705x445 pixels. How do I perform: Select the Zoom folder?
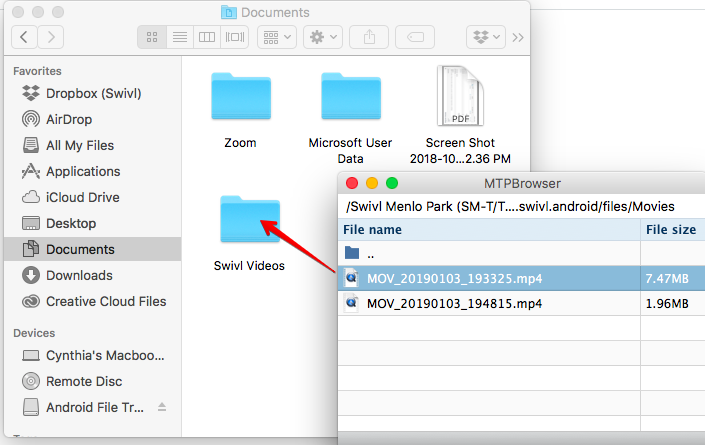(241, 100)
